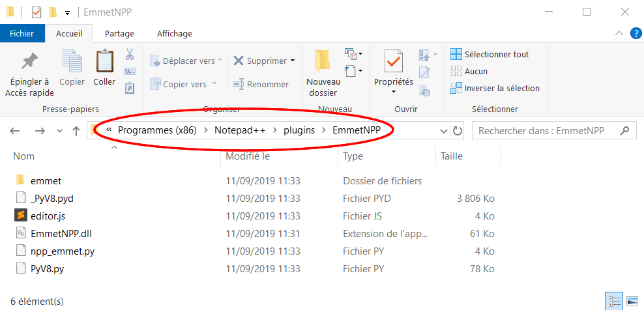This screenshot has height=310, width=644.
Task: Click Notepad++ in address path
Action: (x=240, y=130)
